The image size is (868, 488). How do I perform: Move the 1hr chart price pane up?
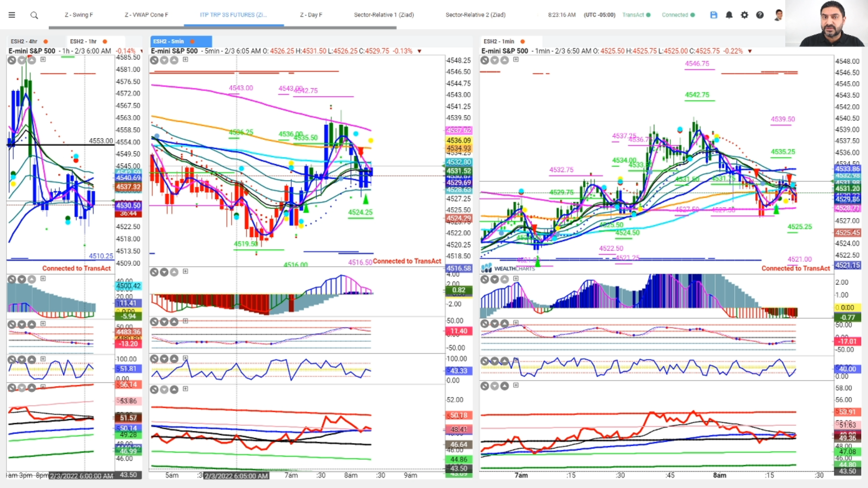click(32, 60)
